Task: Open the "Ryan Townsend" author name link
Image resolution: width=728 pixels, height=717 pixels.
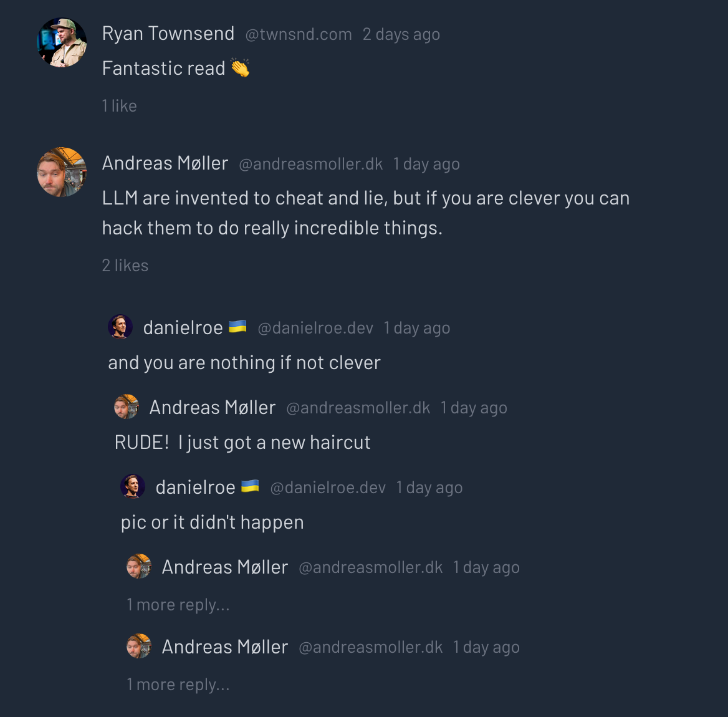Action: pos(168,34)
